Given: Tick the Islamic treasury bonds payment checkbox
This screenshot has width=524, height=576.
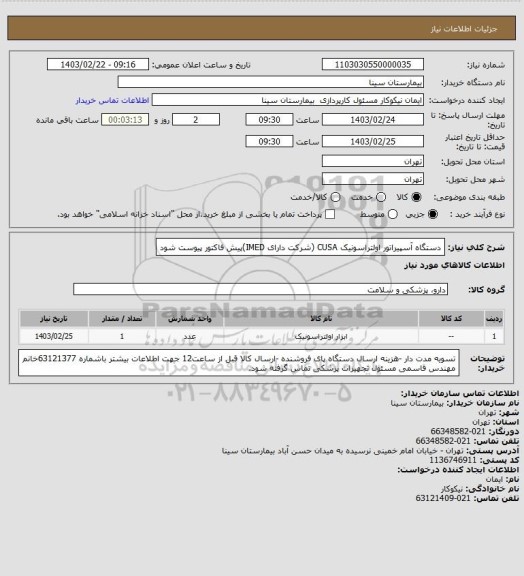Looking at the screenshot, I should point(330,214).
